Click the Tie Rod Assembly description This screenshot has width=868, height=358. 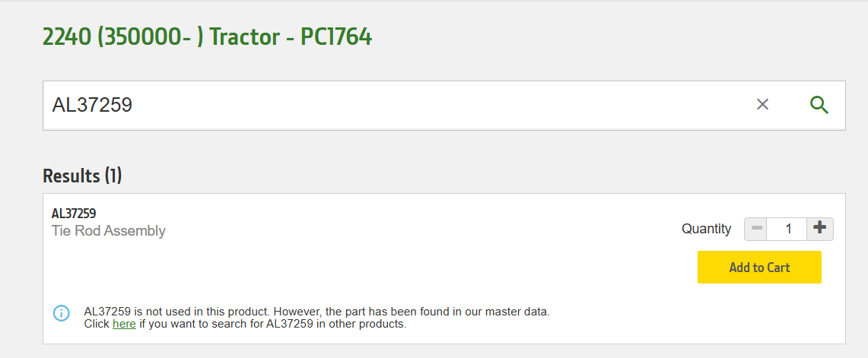tap(108, 231)
